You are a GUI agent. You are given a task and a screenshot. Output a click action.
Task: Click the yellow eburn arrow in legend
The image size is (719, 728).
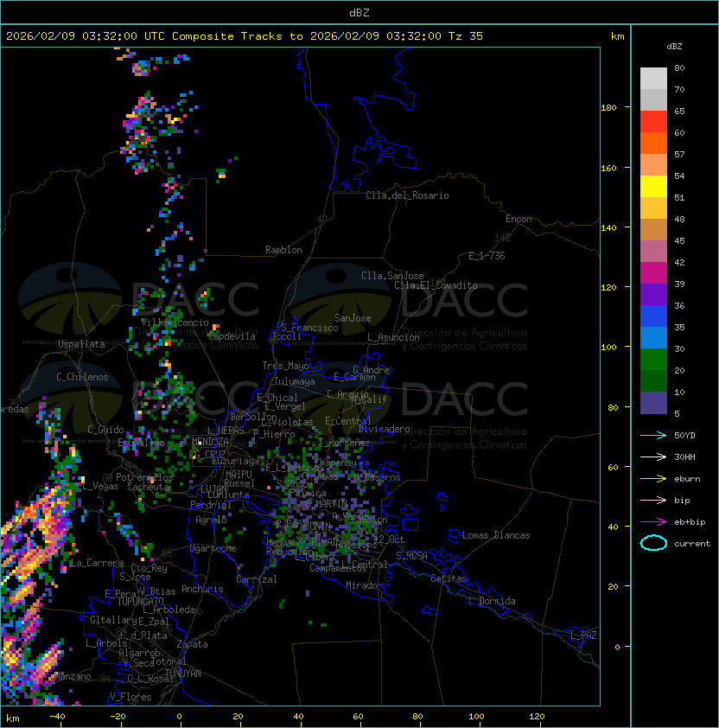click(x=653, y=479)
